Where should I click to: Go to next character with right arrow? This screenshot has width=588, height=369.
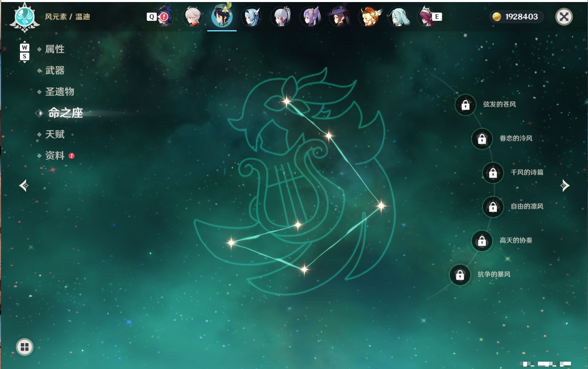[565, 186]
